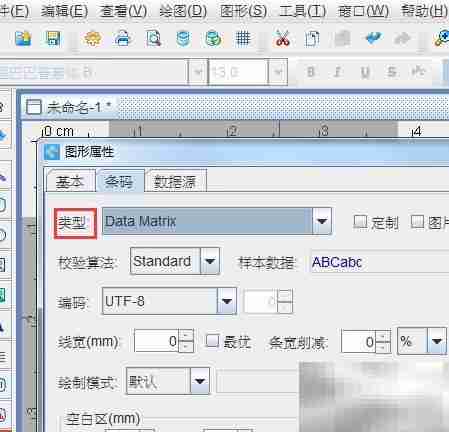Click the disabled spinner next to UTF-8
Screen dimensions: 449x432
point(268,301)
